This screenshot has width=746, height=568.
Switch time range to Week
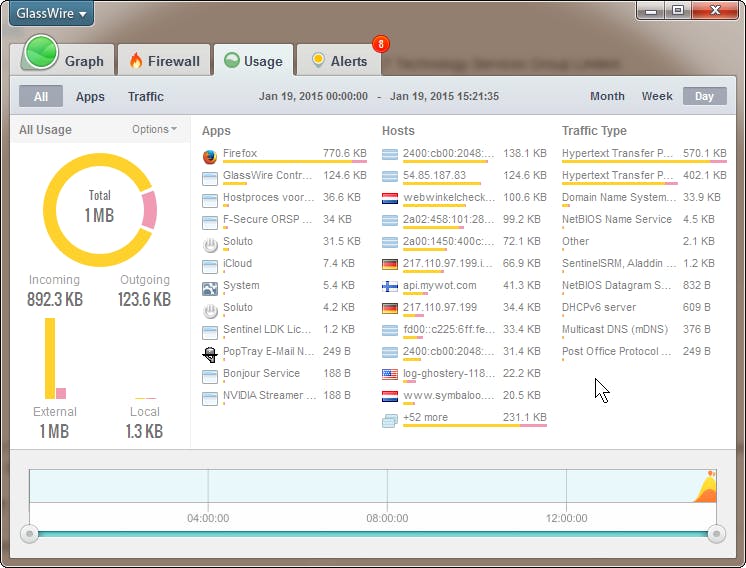[657, 96]
